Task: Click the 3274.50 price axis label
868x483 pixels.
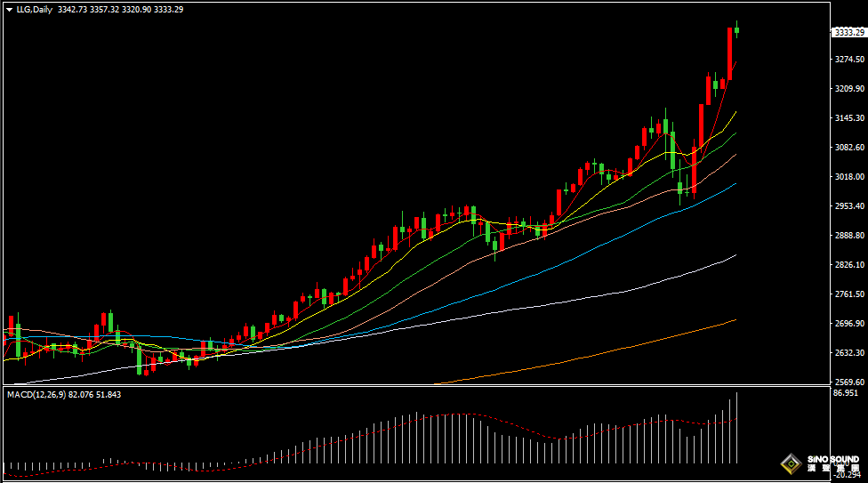Action: tap(849, 60)
